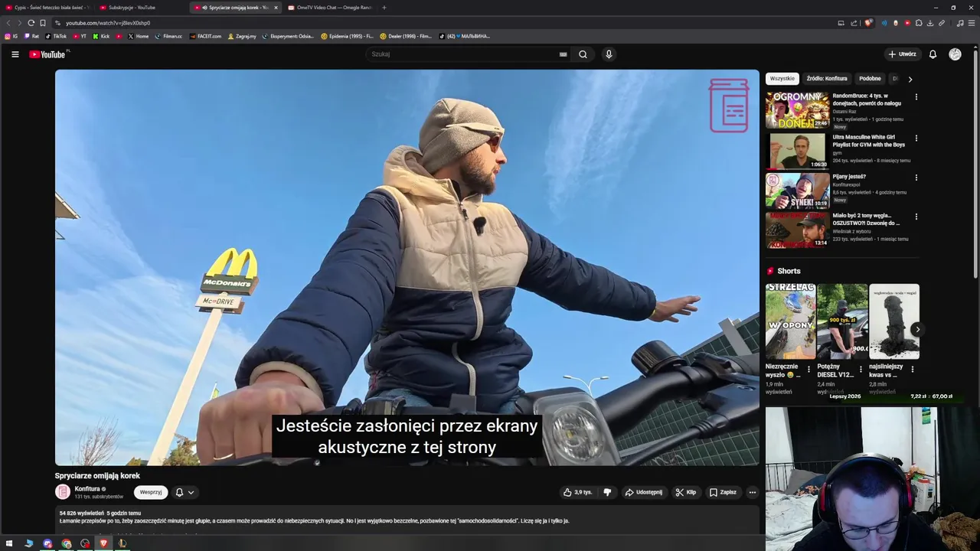980x551 pixels.
Task: Open Konfitura channel avatar
Action: [63, 492]
